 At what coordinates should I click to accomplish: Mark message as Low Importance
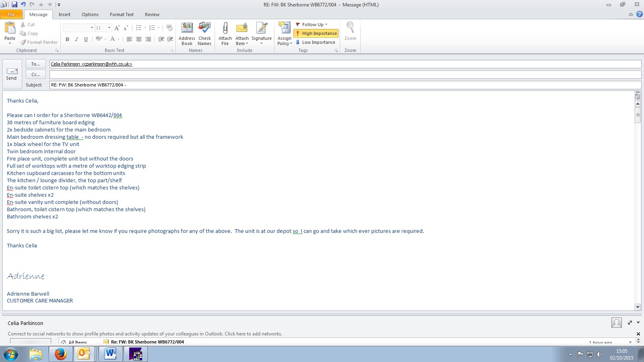coord(315,42)
